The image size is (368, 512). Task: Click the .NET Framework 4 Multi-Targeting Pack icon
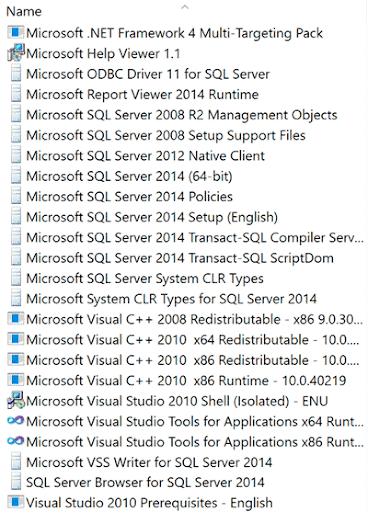15,33
